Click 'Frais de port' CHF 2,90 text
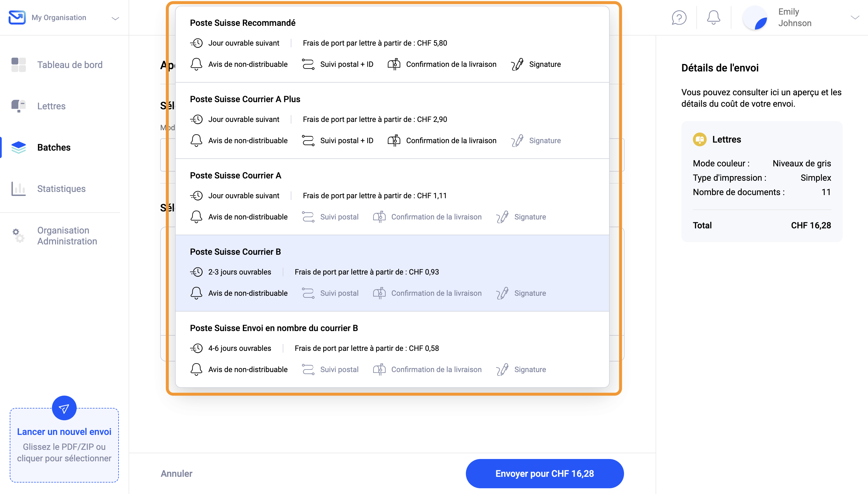The height and width of the screenshot is (494, 868). tap(375, 119)
